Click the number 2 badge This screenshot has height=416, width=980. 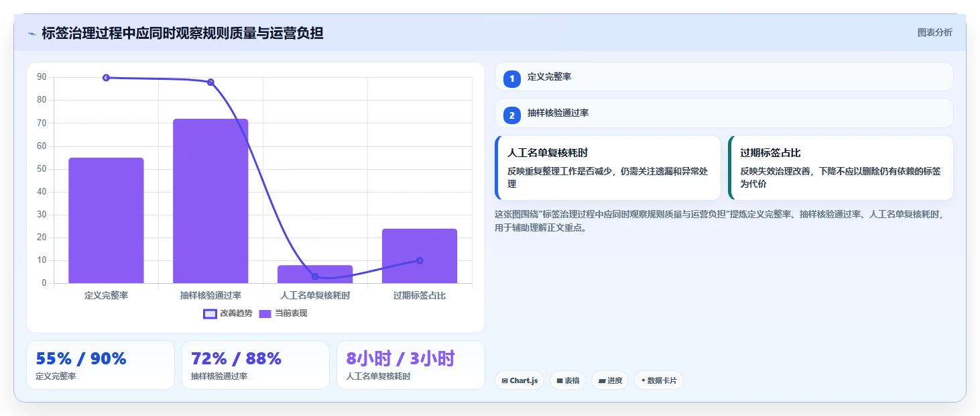[512, 115]
